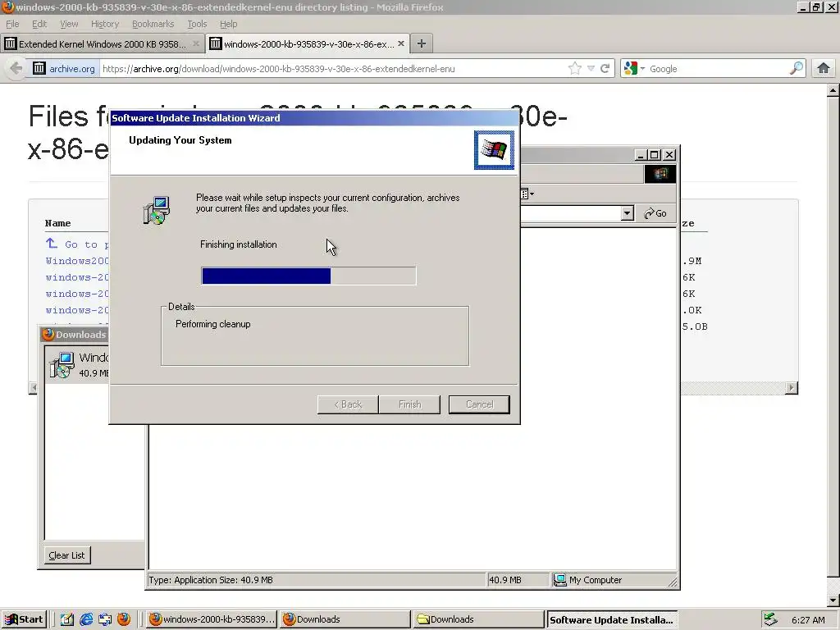Launch Internet Explorer from quick launch

[x=86, y=619]
